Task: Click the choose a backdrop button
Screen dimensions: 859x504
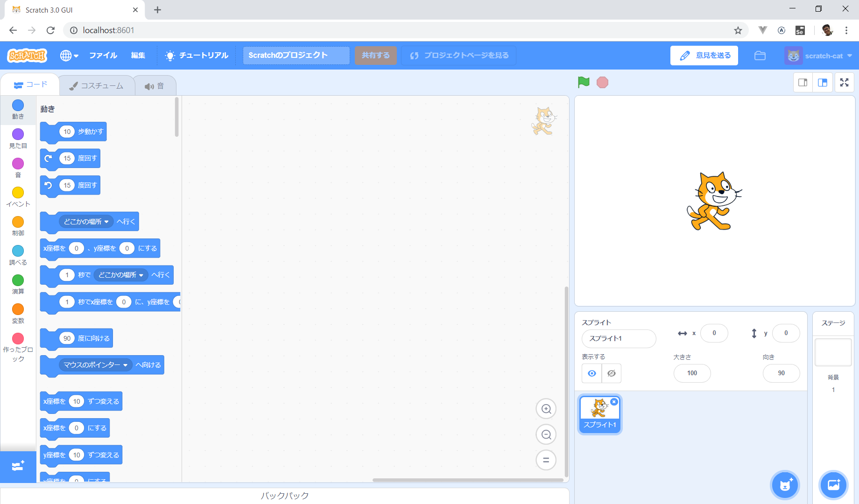Action: pyautogui.click(x=833, y=485)
